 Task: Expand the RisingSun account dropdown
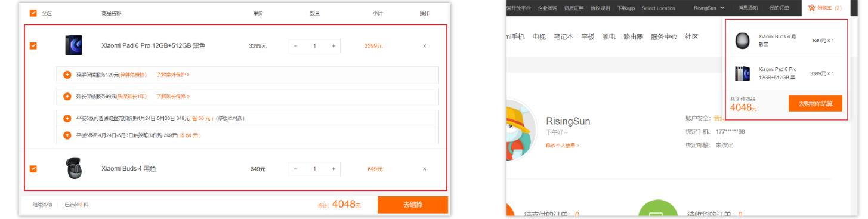pos(709,8)
